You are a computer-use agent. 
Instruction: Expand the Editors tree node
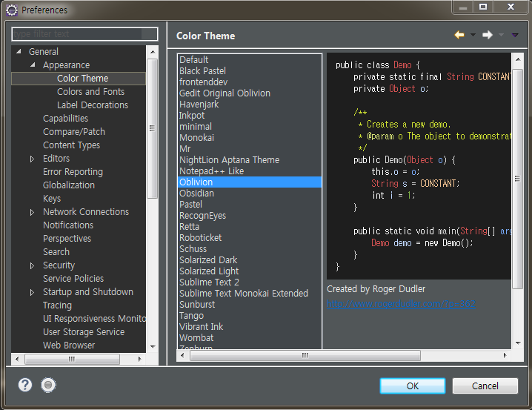click(32, 159)
